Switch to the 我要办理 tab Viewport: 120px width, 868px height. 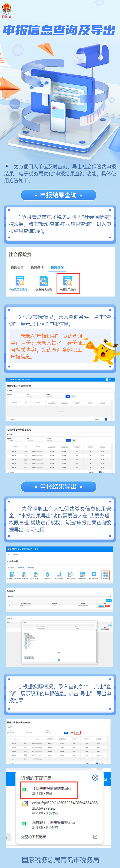[37, 267]
